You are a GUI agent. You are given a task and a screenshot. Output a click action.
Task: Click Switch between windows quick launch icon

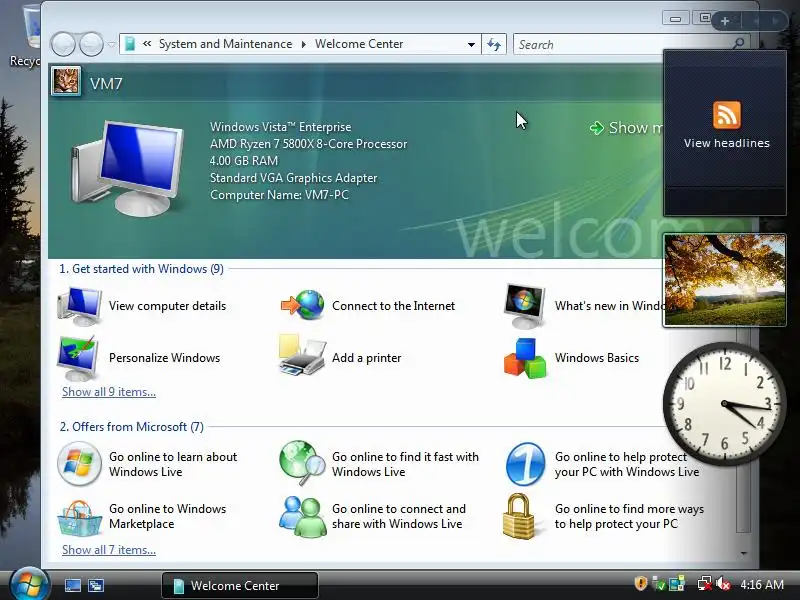(96, 586)
